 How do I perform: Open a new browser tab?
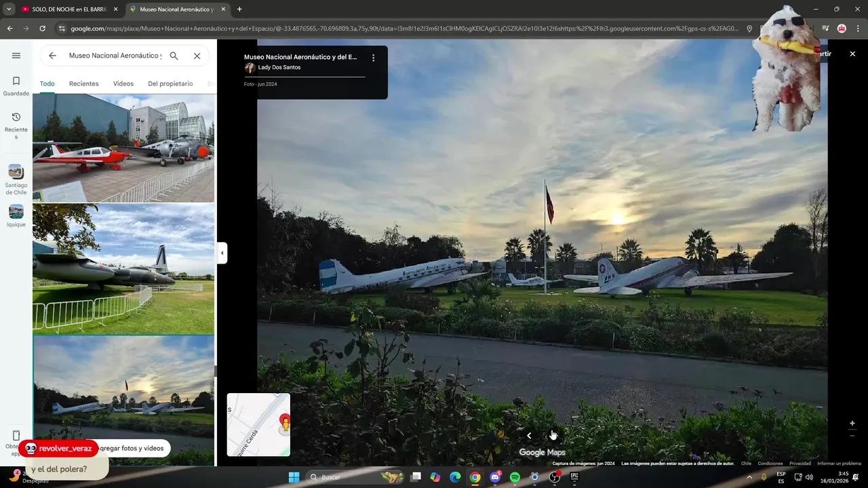[239, 9]
